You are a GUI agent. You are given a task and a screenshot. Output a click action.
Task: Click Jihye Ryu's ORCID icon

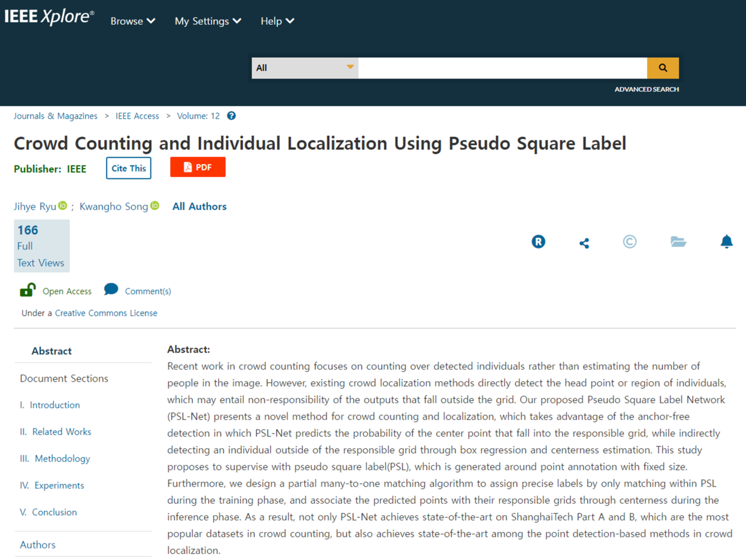click(63, 206)
